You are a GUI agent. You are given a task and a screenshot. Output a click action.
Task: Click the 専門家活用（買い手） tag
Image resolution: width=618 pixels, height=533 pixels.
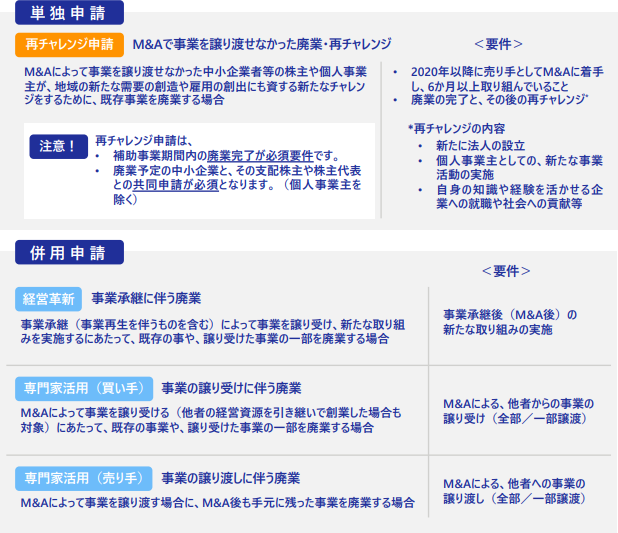coord(84,388)
